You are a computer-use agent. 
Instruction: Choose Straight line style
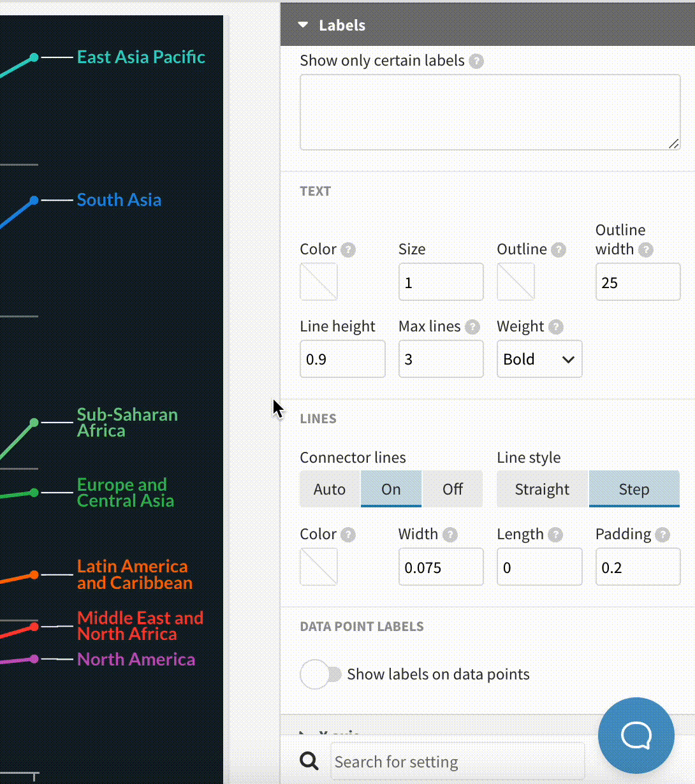pyautogui.click(x=542, y=489)
